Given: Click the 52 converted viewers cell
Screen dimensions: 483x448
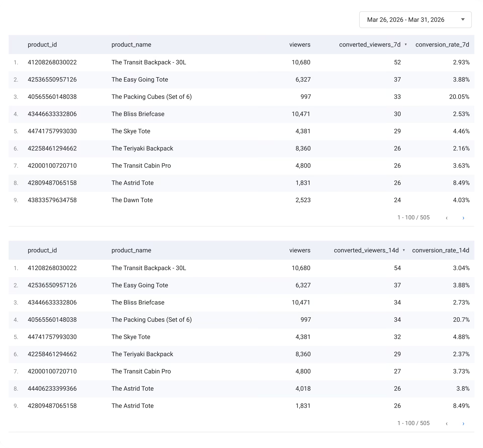Looking at the screenshot, I should [x=397, y=62].
